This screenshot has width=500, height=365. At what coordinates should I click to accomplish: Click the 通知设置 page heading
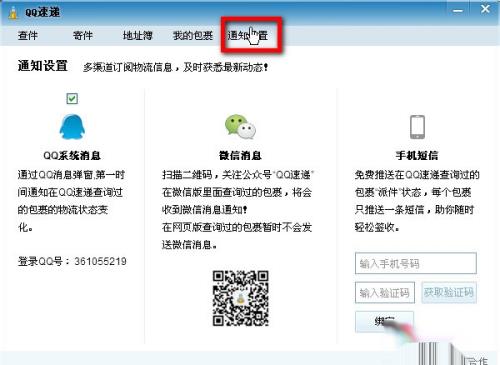click(x=43, y=66)
